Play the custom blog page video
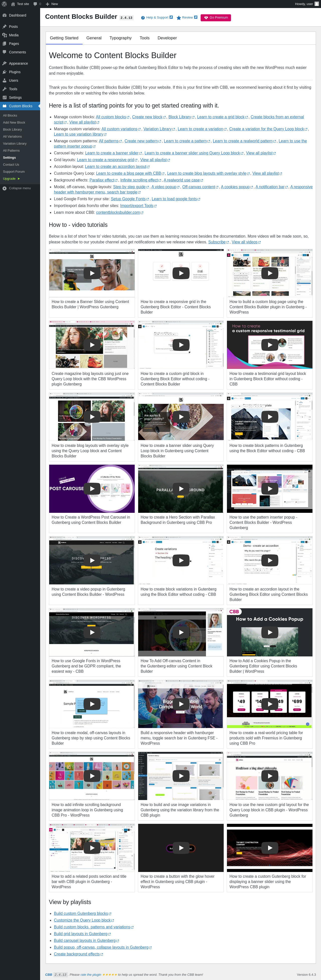321x980 pixels. [x=270, y=273]
